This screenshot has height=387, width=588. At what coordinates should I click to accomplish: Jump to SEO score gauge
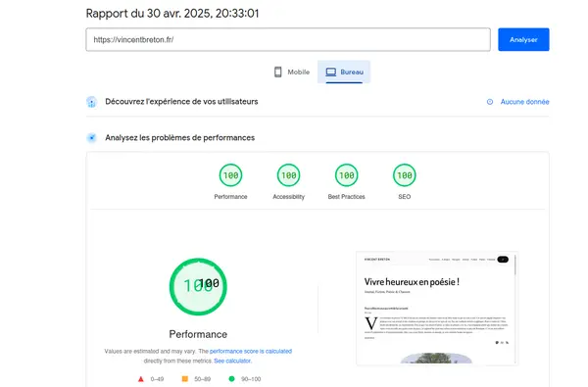click(404, 175)
